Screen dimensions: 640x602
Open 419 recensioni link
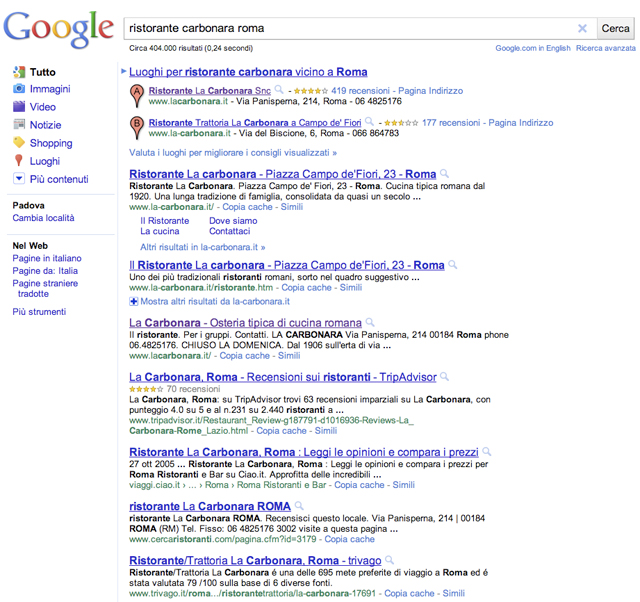(360, 91)
